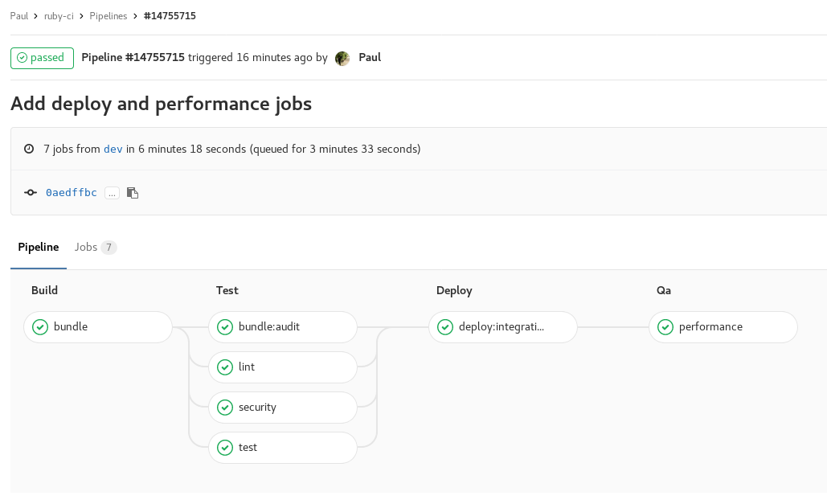This screenshot has height=504, width=827.
Task: Click the bundle:audit passed status icon
Action: coord(225,327)
